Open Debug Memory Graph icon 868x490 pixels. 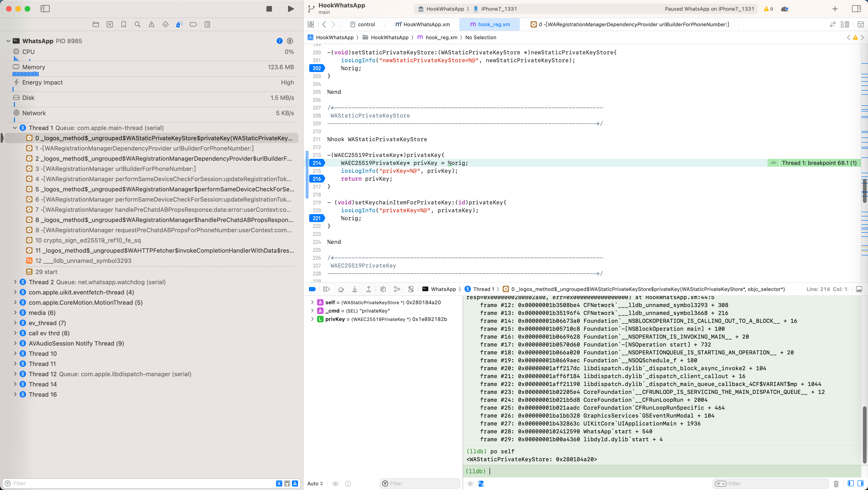[397, 289]
